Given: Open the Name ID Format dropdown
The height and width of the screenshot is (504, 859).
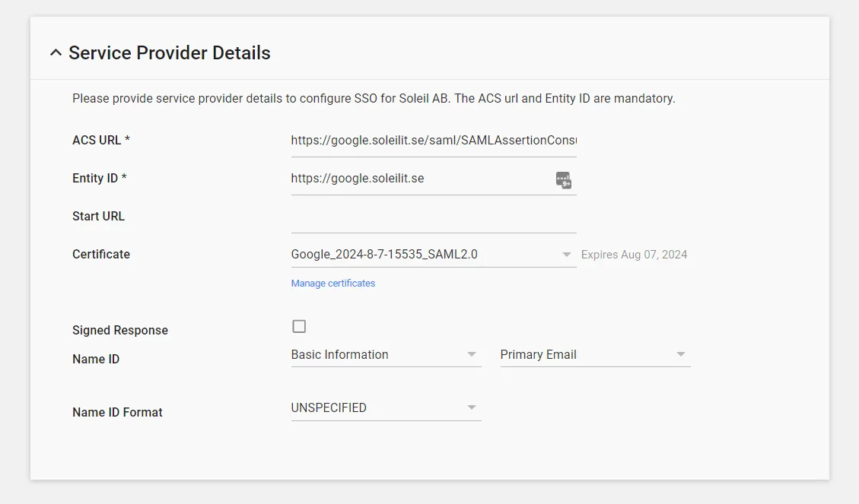Looking at the screenshot, I should coord(386,407).
